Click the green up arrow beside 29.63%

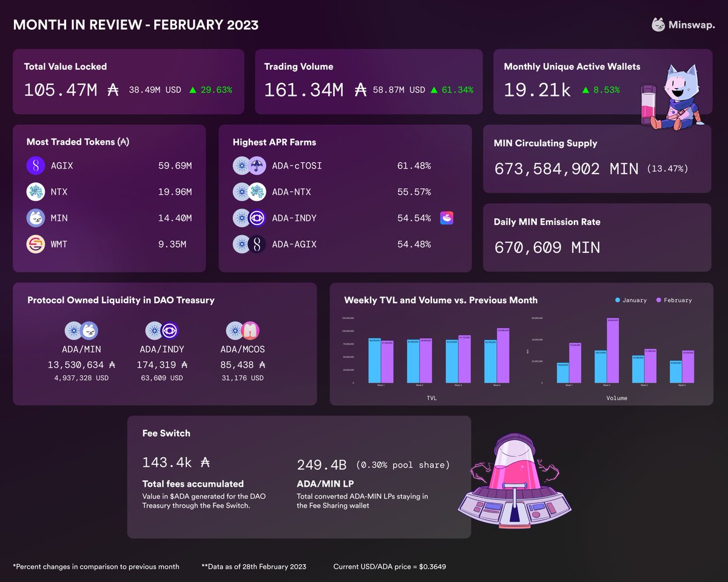point(193,90)
